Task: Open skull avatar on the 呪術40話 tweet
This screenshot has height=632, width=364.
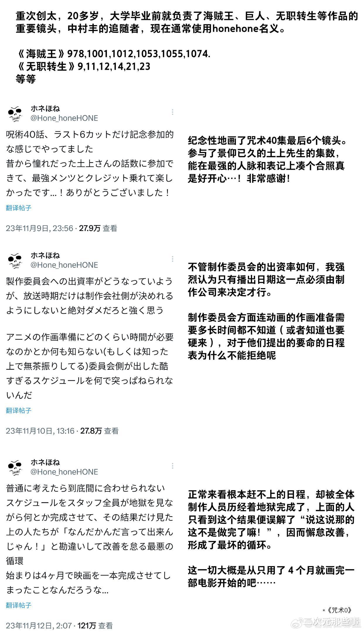Action: point(15,114)
